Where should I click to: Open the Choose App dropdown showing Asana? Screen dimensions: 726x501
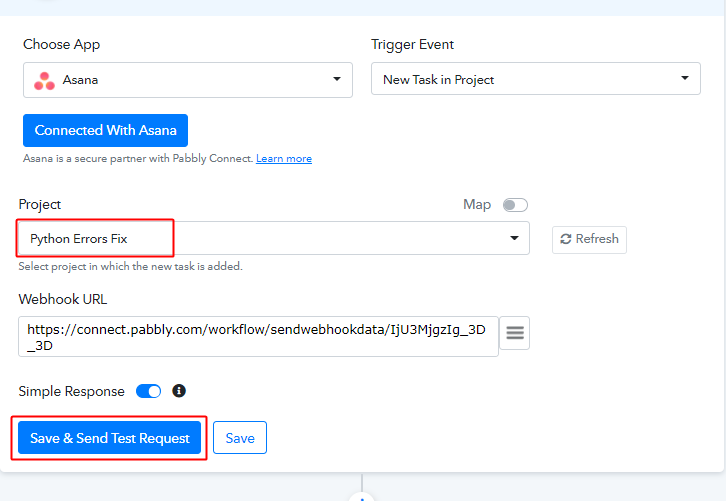[x=188, y=80]
